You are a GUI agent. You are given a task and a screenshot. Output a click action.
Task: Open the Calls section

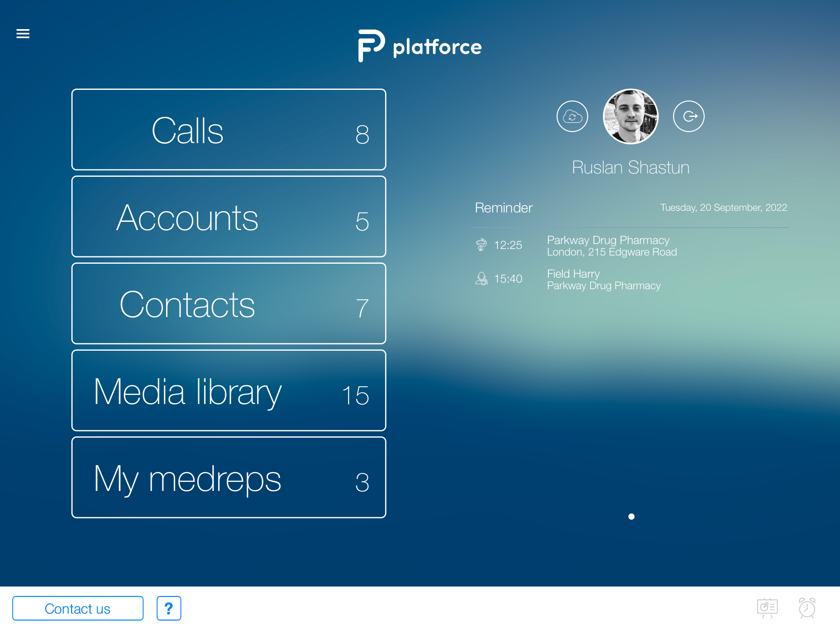[x=228, y=130]
